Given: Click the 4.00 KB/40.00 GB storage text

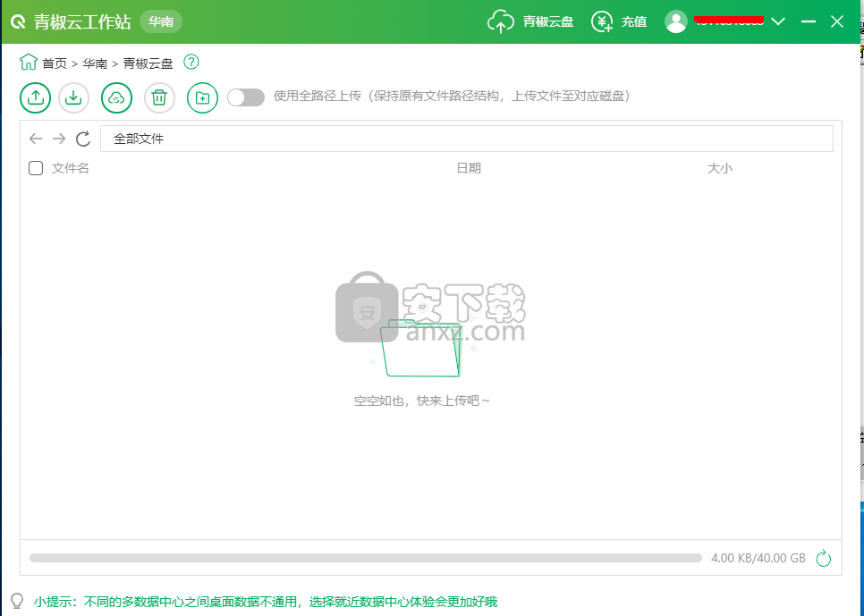Looking at the screenshot, I should (758, 558).
